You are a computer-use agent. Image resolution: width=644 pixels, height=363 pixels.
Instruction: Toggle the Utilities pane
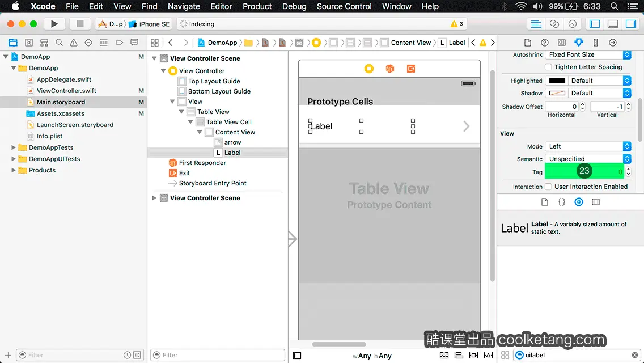coord(631,24)
